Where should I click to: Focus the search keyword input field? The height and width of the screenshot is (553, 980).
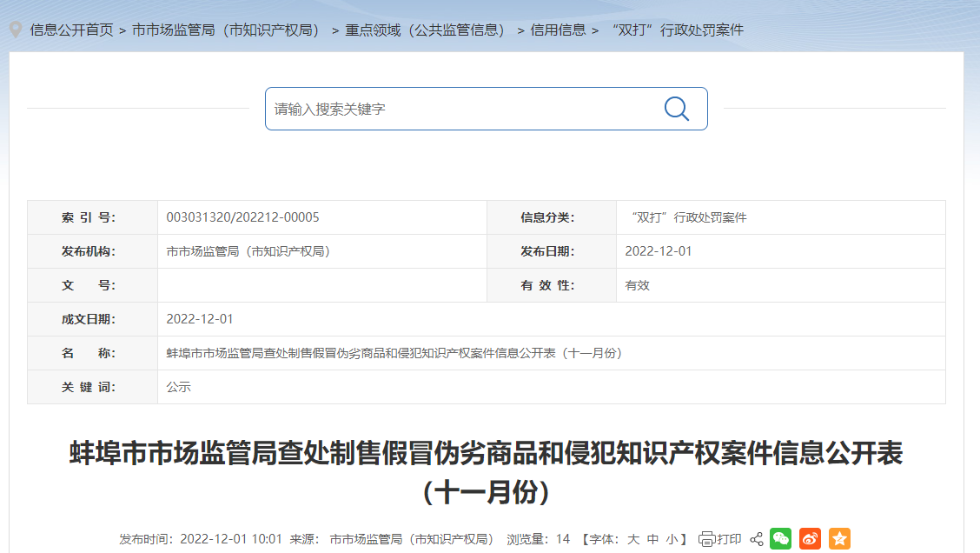click(x=460, y=109)
